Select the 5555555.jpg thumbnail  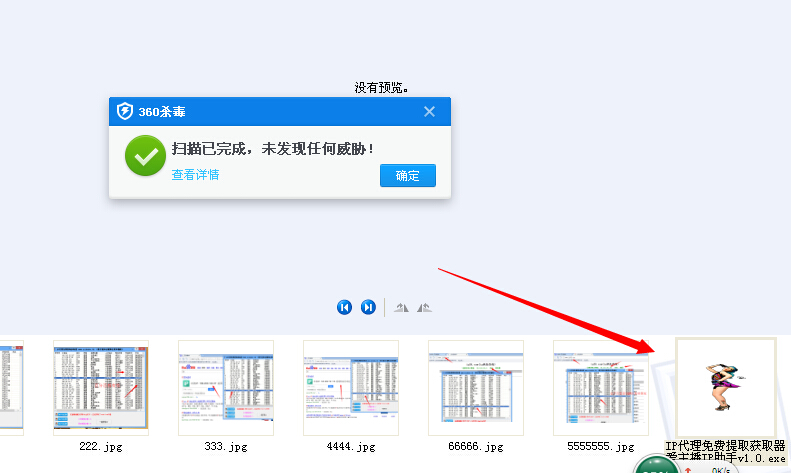pos(601,387)
